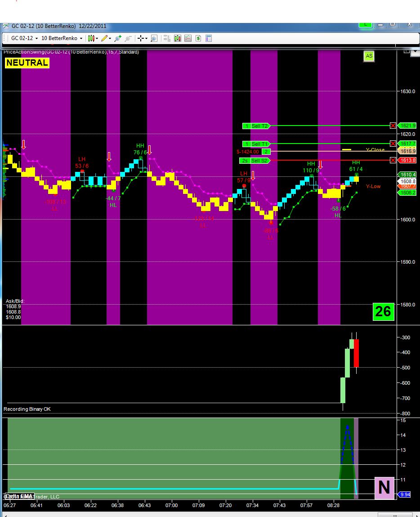Click the LH 57 / 9 swing label

pyautogui.click(x=243, y=177)
